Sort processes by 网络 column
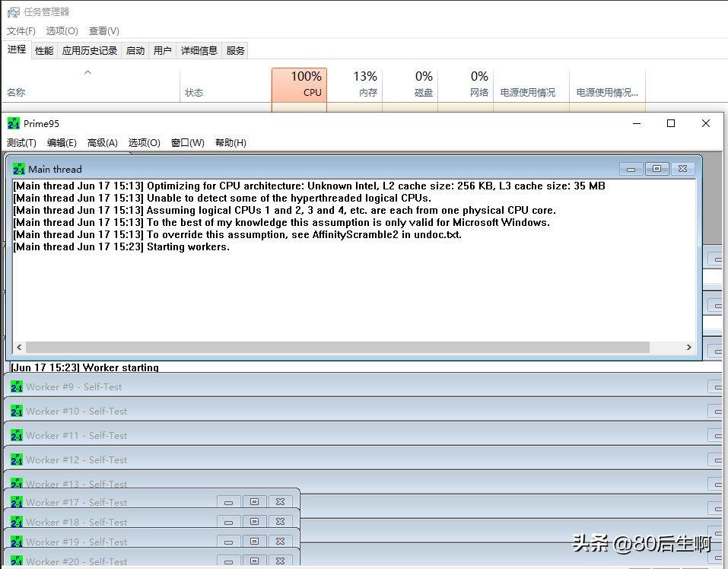 click(466, 84)
